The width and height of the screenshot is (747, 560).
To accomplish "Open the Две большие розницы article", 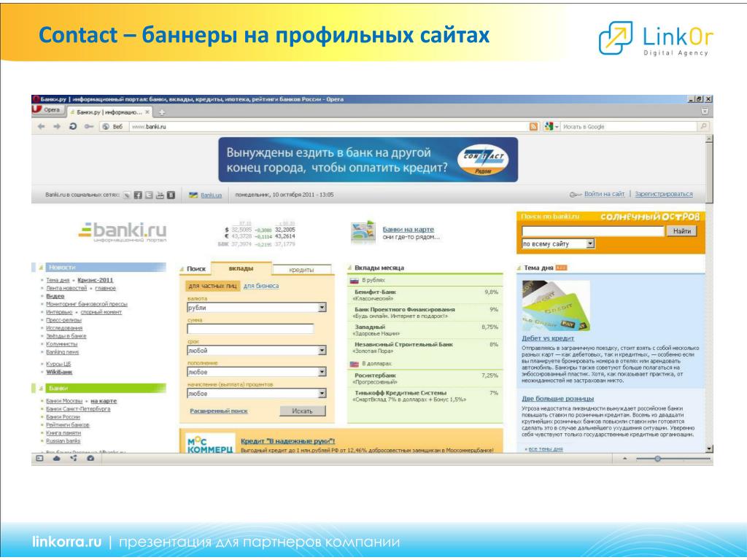I will 558,399.
